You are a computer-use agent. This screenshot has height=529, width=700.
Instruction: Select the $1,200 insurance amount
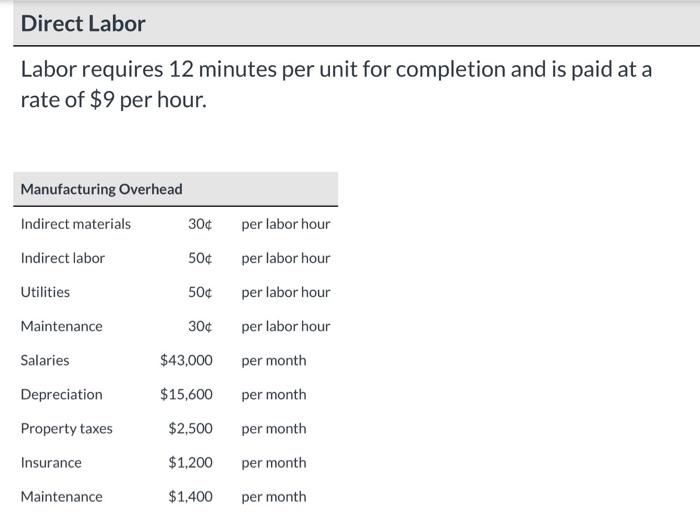[x=190, y=462]
